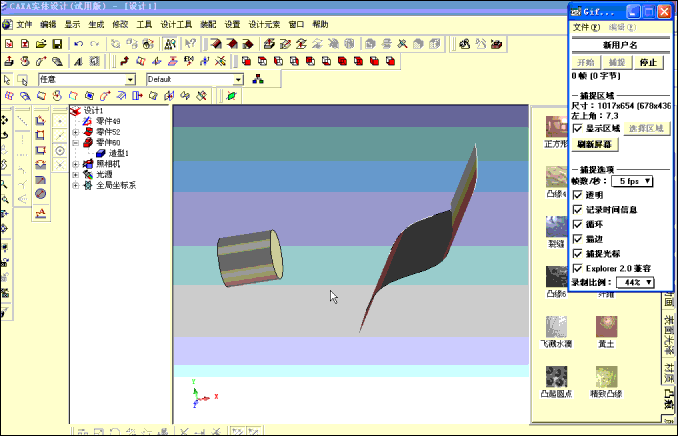This screenshot has height=436, width=678.
Task: Click the 捕捉 button
Action: (x=617, y=62)
